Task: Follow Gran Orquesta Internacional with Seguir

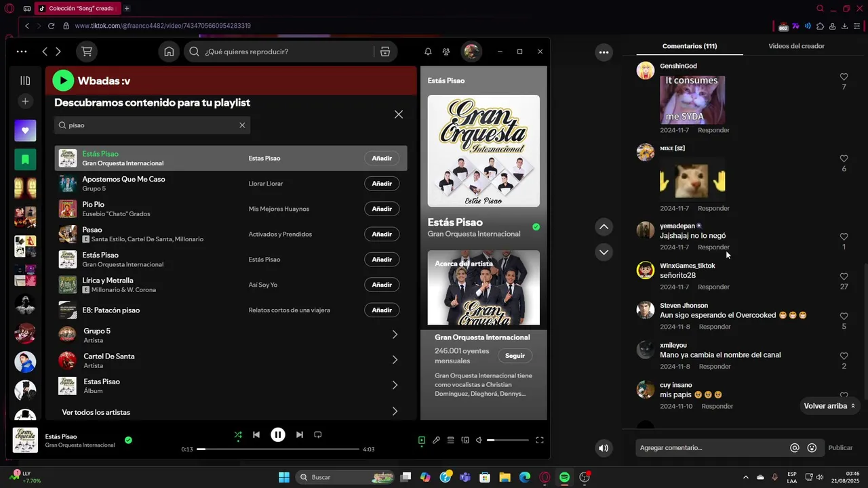Action: [x=515, y=355]
